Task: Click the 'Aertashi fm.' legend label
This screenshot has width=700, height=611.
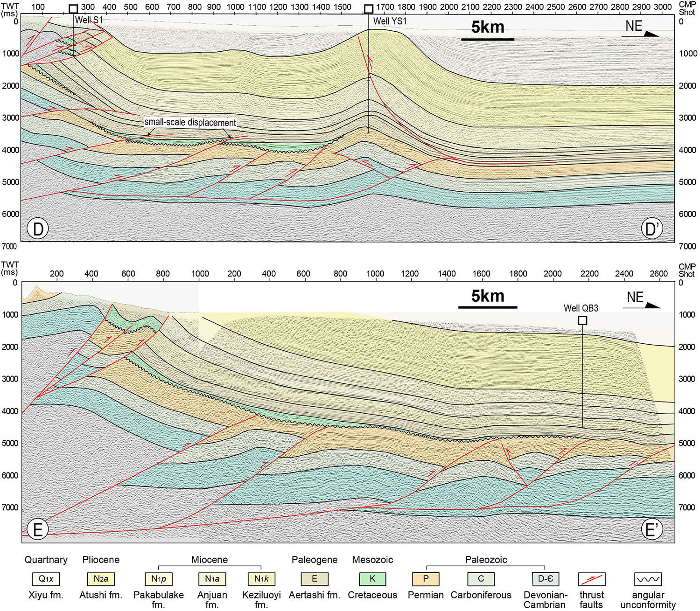Action: coord(315,595)
